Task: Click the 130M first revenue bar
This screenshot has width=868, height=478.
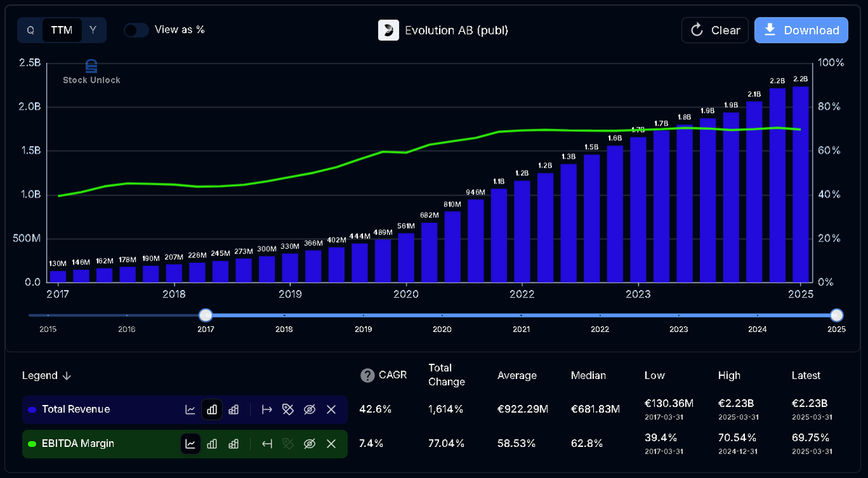Action: 58,276
